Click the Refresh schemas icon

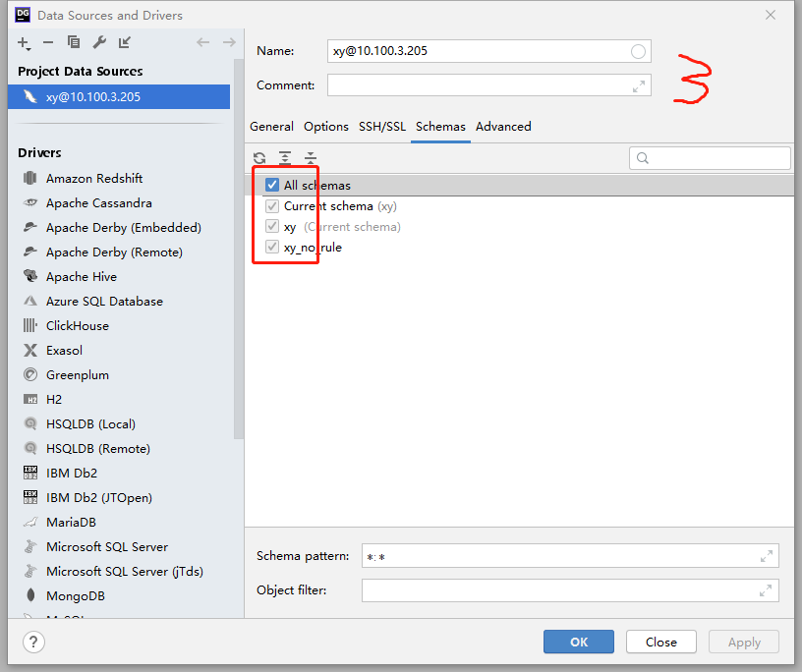pos(259,158)
